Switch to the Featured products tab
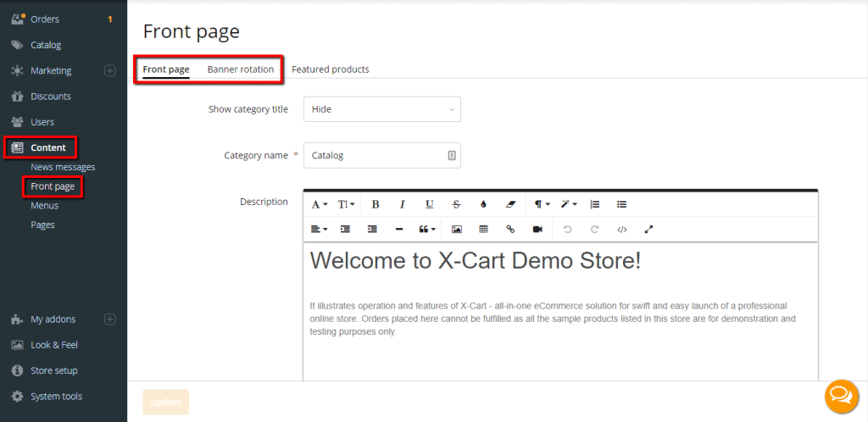 click(331, 69)
